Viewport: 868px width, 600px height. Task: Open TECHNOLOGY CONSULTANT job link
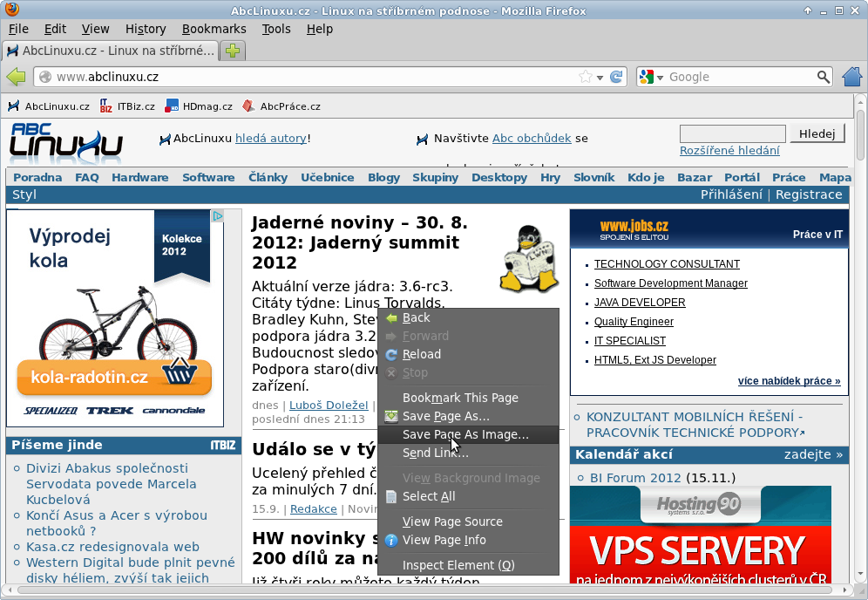coord(667,264)
